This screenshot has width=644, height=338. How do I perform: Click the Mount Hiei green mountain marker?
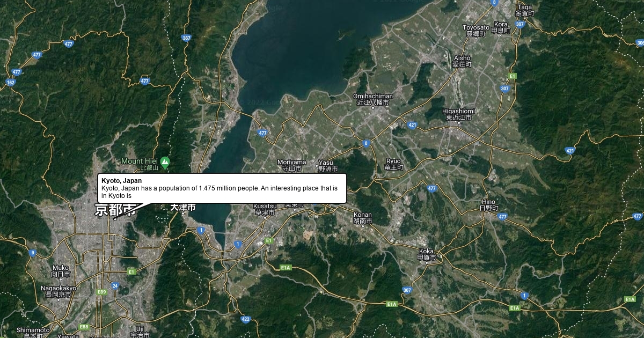point(165,161)
